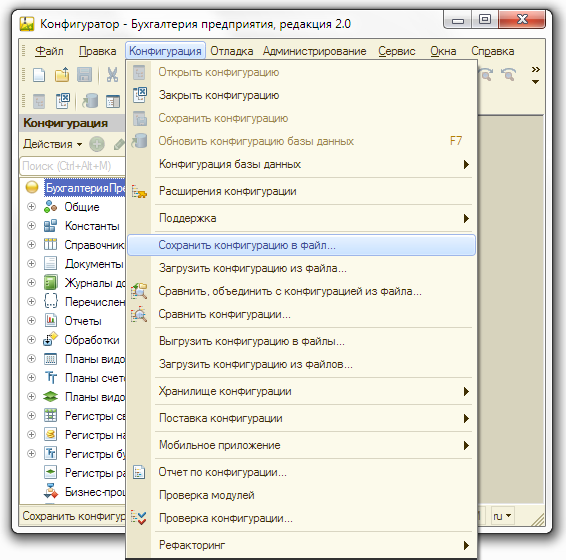Image resolution: width=566 pixels, height=560 pixels.
Task: Expand the Константы tree node
Action: pos(31,226)
